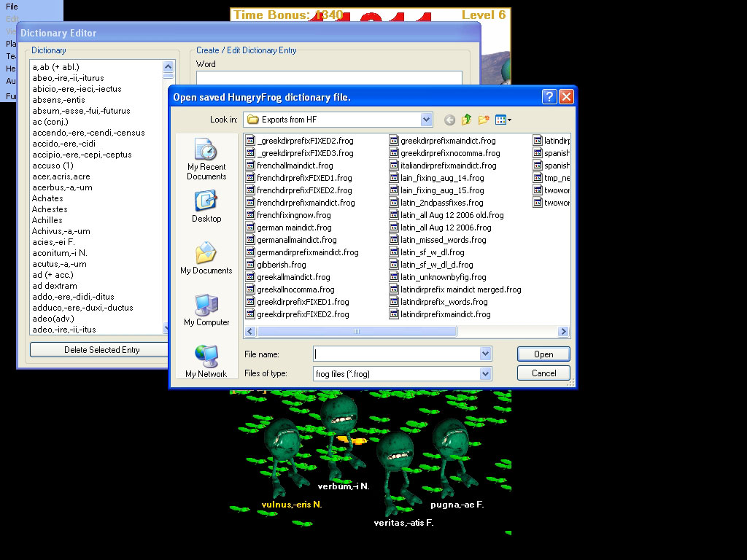Expand the Look in folder dropdown
Viewport: 747px width, 560px height.
coord(426,120)
